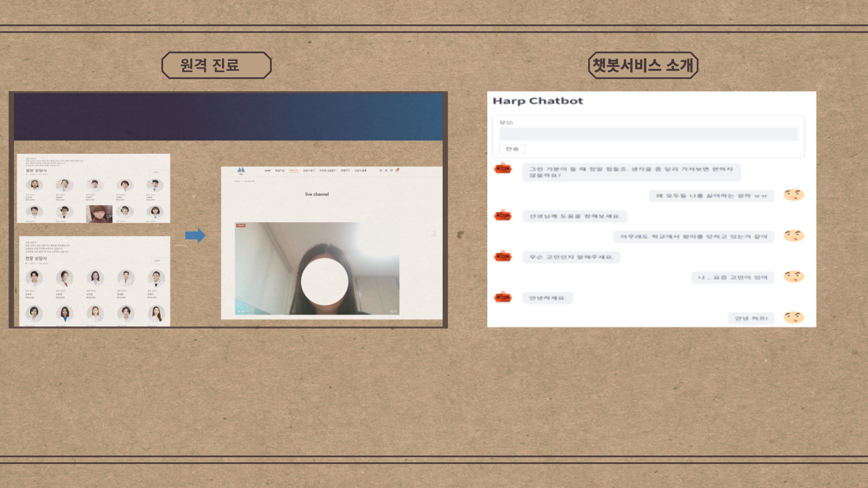Click the heart wishlist icon

click(x=392, y=170)
